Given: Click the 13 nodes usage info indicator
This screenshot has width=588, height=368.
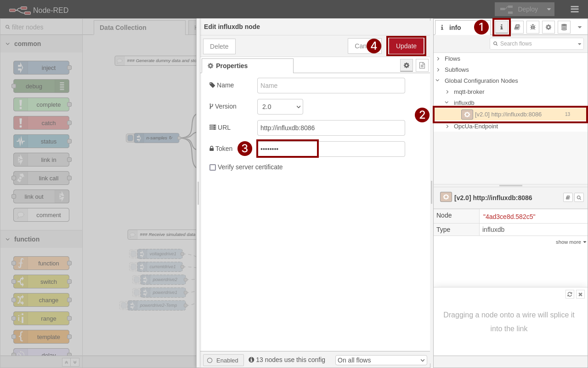Looking at the screenshot, I should coord(287,360).
